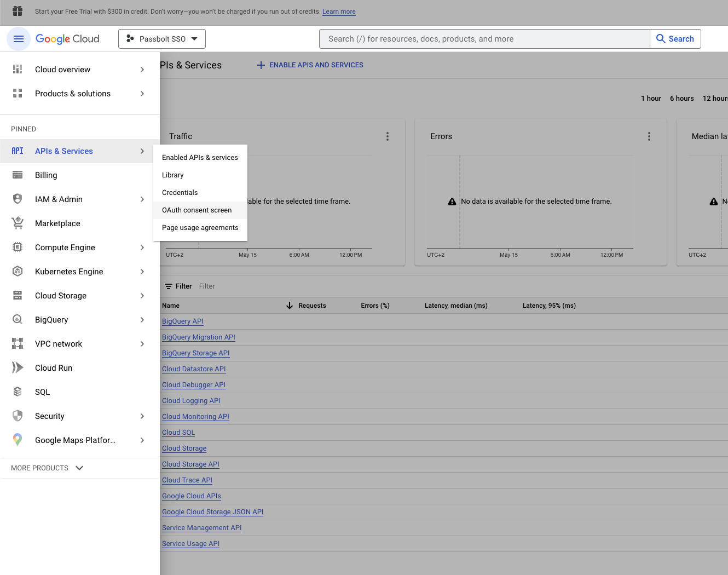The height and width of the screenshot is (575, 728).
Task: Click the Google Cloud logo
Action: (x=67, y=39)
